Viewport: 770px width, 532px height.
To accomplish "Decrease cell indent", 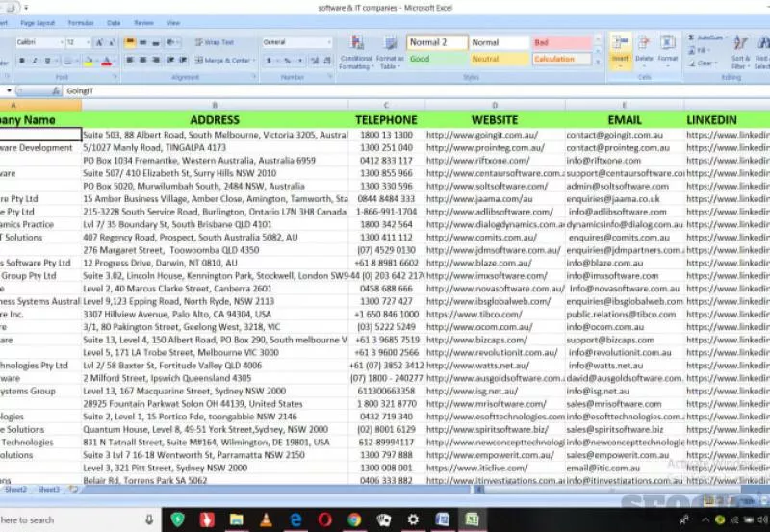I will (x=170, y=60).
